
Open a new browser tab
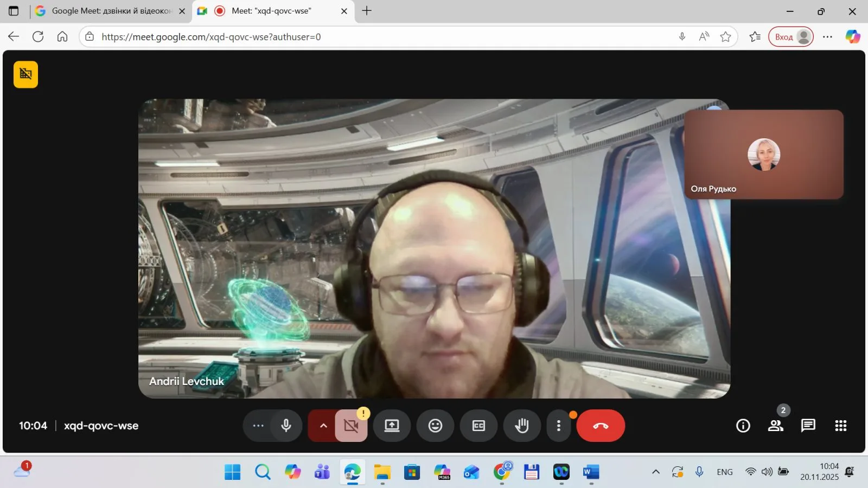(x=367, y=11)
